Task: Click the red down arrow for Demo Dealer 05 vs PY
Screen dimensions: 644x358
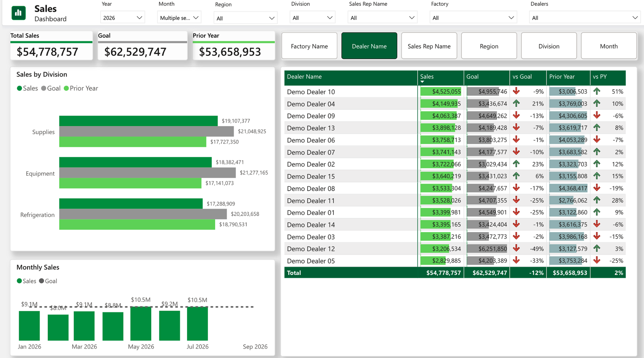Action: coord(597,260)
